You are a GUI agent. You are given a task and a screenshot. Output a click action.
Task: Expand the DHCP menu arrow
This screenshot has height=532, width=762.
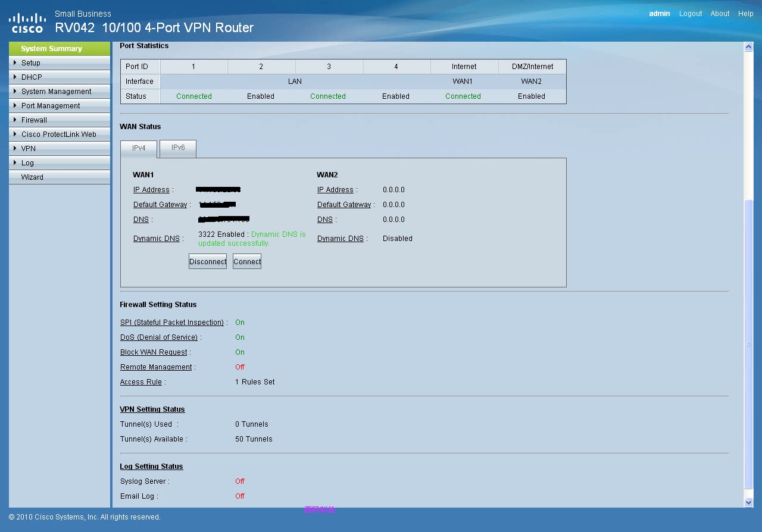pyautogui.click(x=15, y=77)
